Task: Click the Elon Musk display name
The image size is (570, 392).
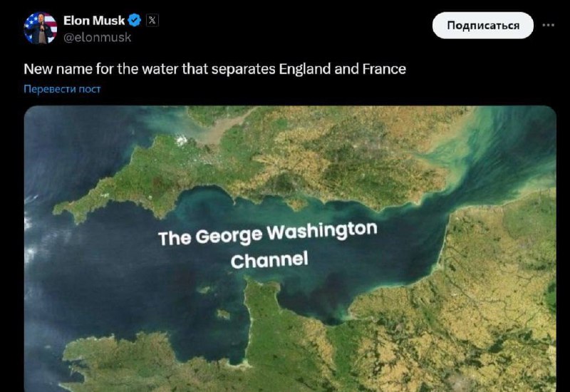Action: [x=94, y=21]
